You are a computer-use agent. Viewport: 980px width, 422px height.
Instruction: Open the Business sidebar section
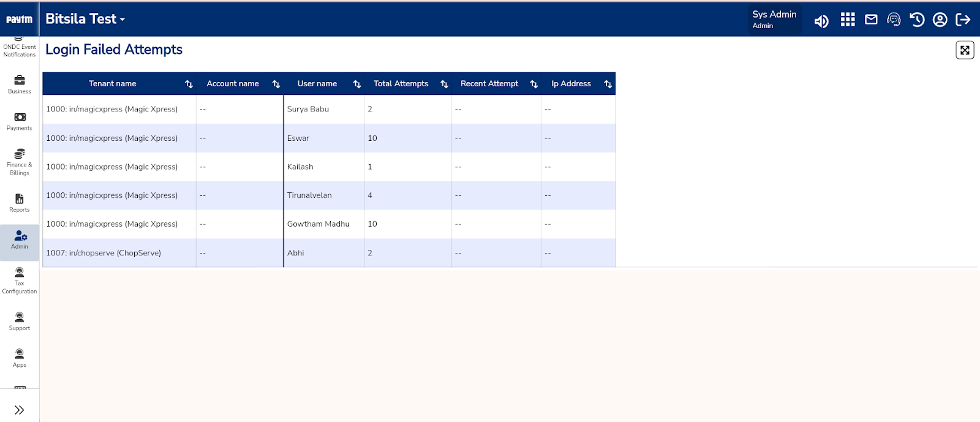20,85
